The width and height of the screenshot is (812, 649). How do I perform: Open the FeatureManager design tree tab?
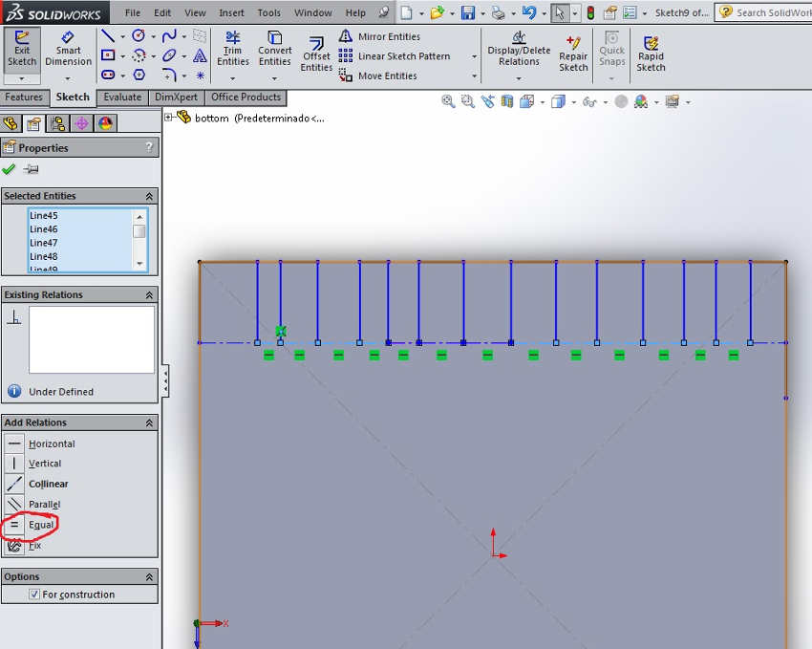pos(11,123)
